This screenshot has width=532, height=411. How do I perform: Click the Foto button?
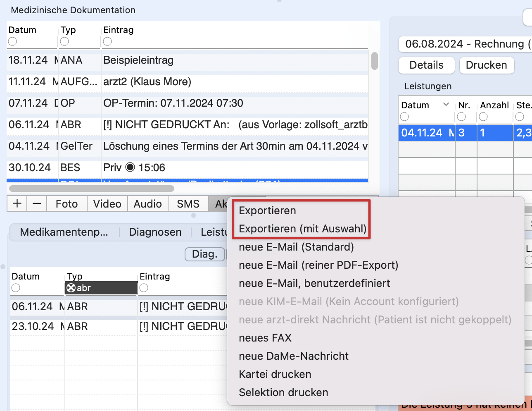(67, 204)
